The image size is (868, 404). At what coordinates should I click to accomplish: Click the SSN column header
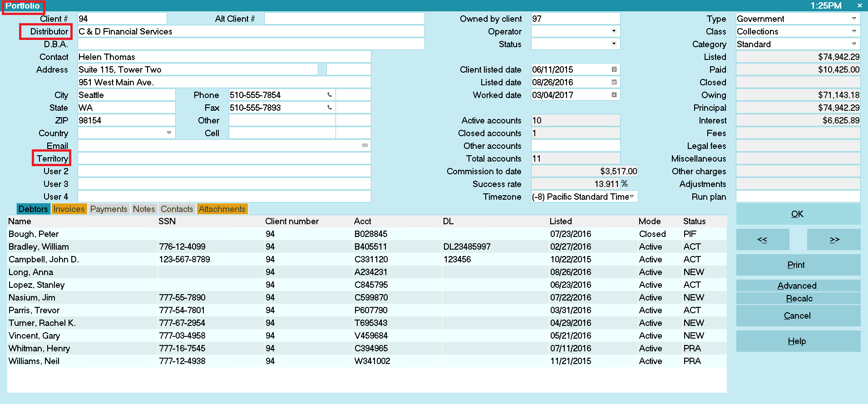click(x=167, y=221)
